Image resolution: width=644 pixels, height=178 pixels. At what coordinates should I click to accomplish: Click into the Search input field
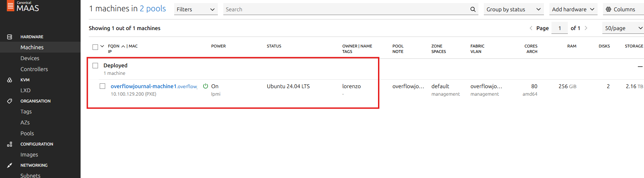point(346,9)
